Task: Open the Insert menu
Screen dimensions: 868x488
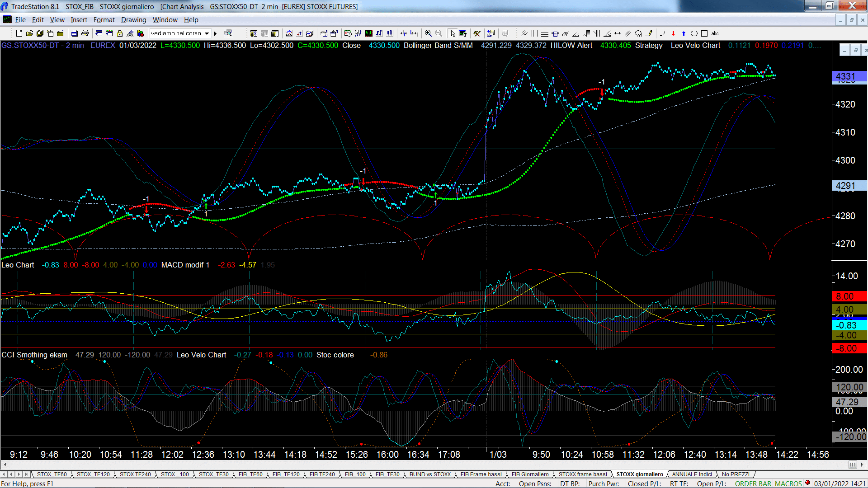Action: click(x=79, y=20)
